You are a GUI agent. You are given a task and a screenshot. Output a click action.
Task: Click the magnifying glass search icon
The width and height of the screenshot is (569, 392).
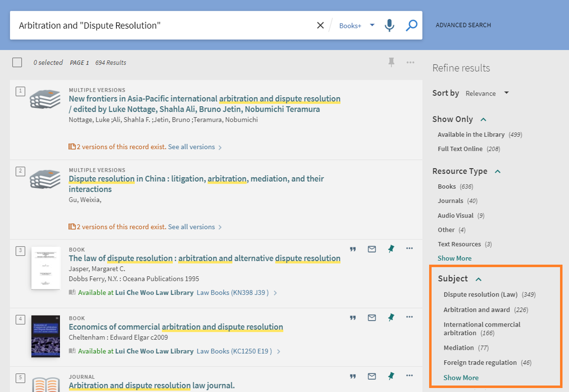coord(412,25)
